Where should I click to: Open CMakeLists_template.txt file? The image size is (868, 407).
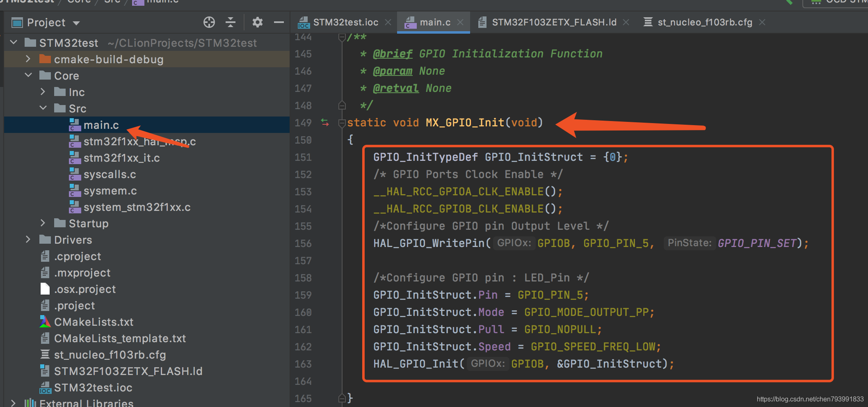pos(120,338)
